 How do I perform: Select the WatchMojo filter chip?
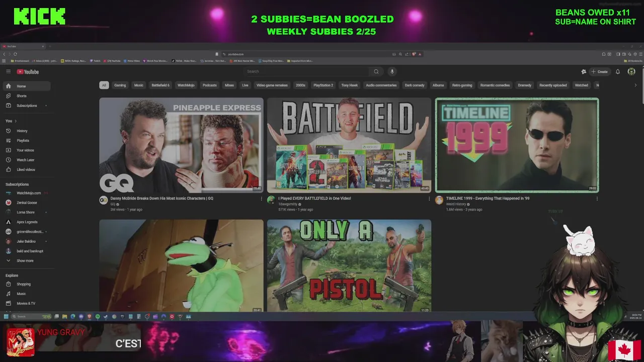point(186,85)
